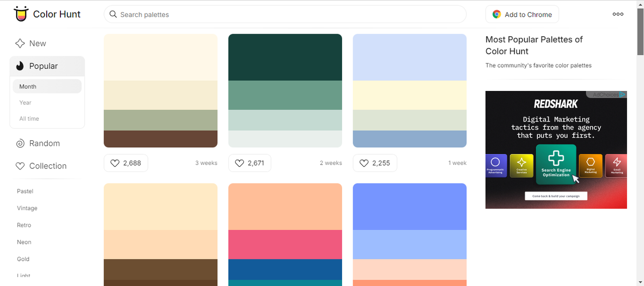Click the REDSHARK ad logo
644x286 pixels.
click(556, 104)
